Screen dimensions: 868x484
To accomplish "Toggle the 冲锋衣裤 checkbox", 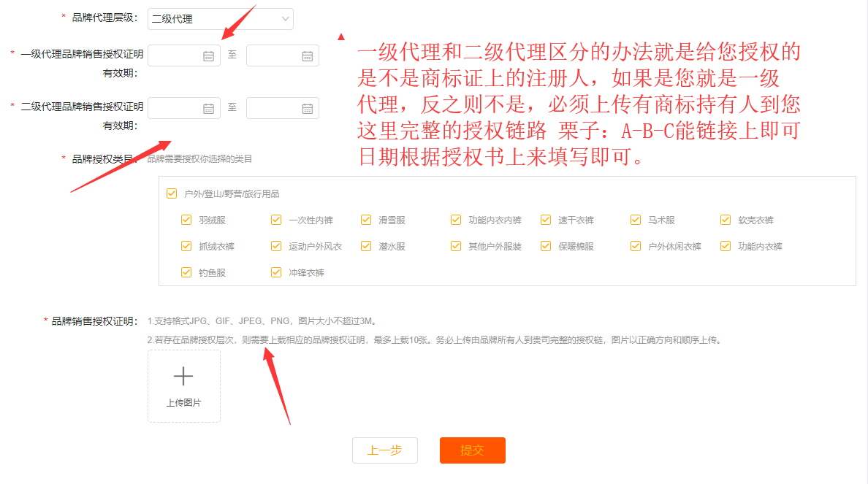I will pos(275,272).
